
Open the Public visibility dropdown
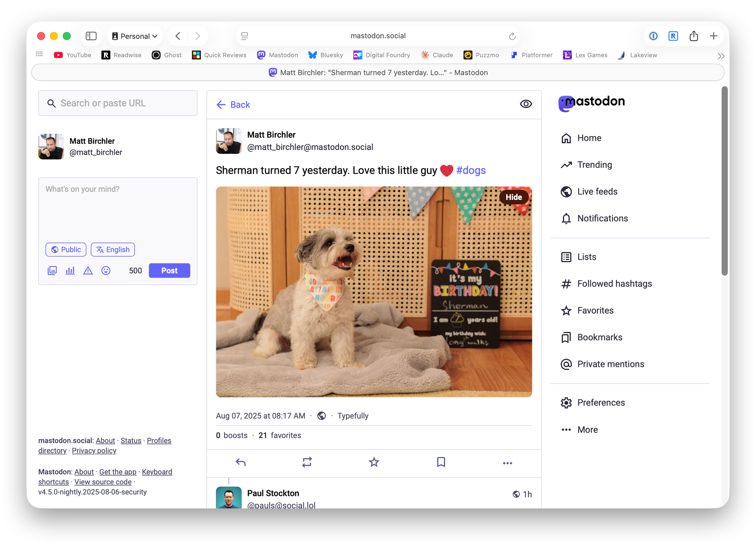point(66,250)
